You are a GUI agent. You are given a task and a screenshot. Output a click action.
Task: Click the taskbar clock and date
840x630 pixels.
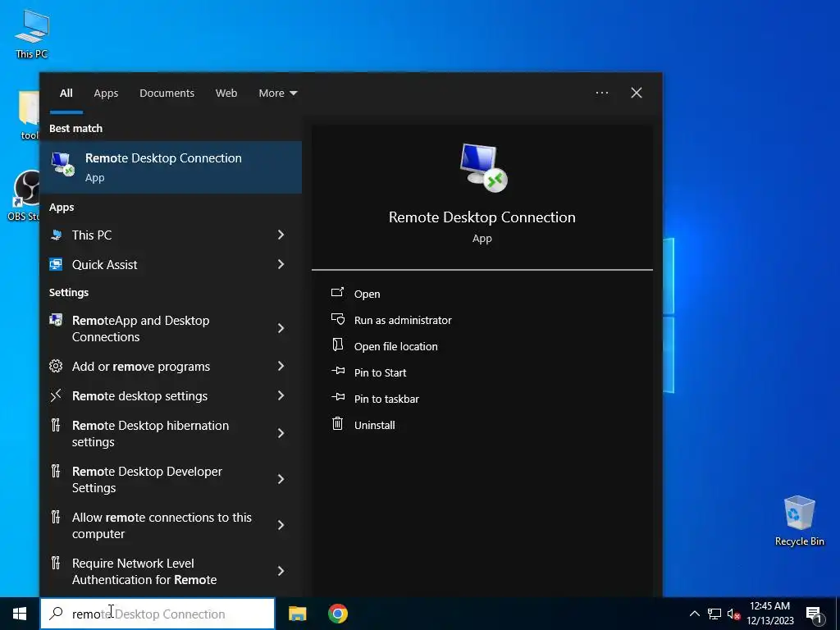click(x=769, y=614)
